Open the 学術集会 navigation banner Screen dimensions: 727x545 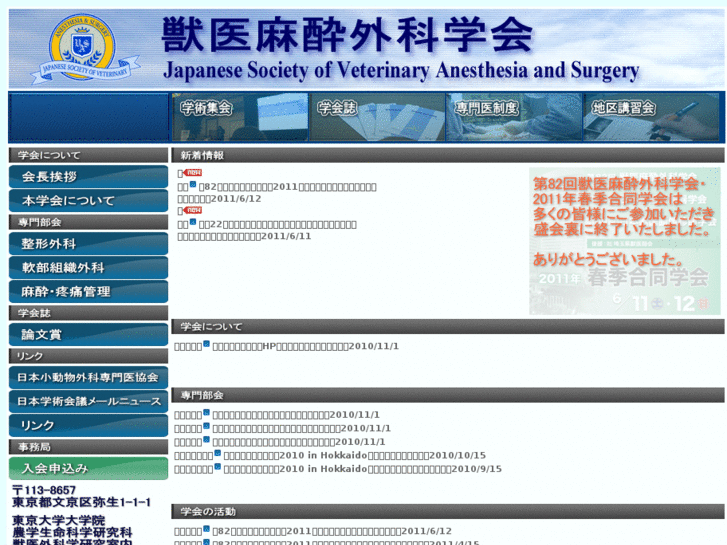(x=240, y=117)
